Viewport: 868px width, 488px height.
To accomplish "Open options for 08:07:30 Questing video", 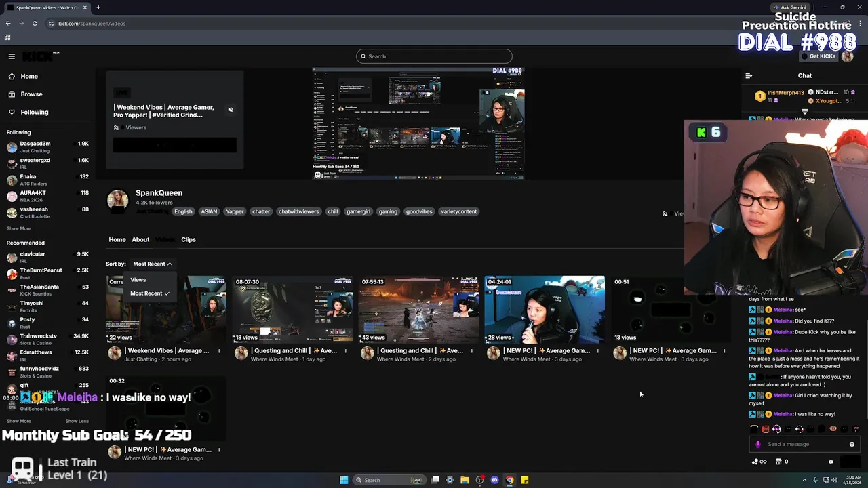I will [346, 351].
